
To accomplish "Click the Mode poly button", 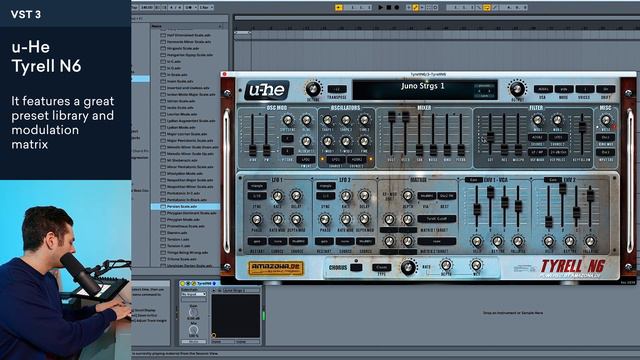I will coord(564,89).
